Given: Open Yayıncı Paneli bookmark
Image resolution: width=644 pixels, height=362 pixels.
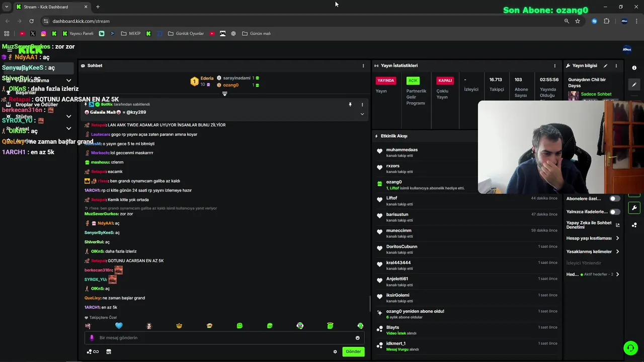Looking at the screenshot, I should [78, 34].
